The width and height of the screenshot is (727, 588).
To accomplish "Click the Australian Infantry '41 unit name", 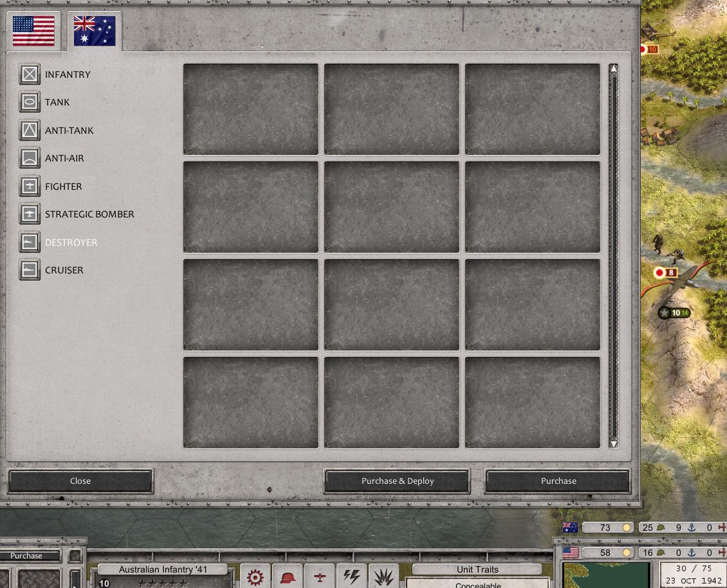I will 163,569.
